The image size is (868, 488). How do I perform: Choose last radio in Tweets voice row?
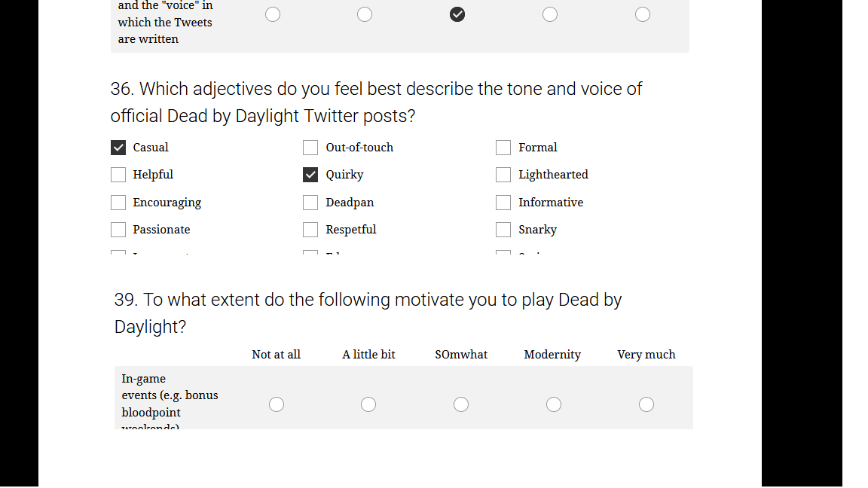643,14
